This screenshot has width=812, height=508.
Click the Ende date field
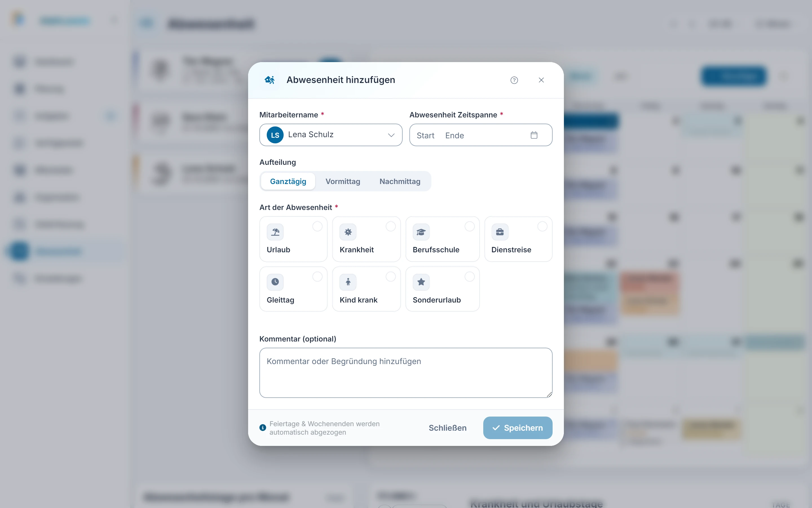(x=455, y=135)
